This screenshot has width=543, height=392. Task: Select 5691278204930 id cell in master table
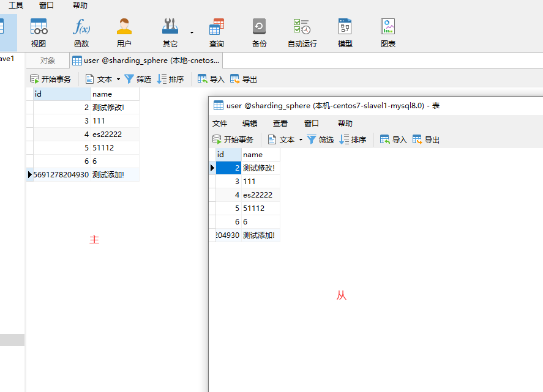[62, 175]
